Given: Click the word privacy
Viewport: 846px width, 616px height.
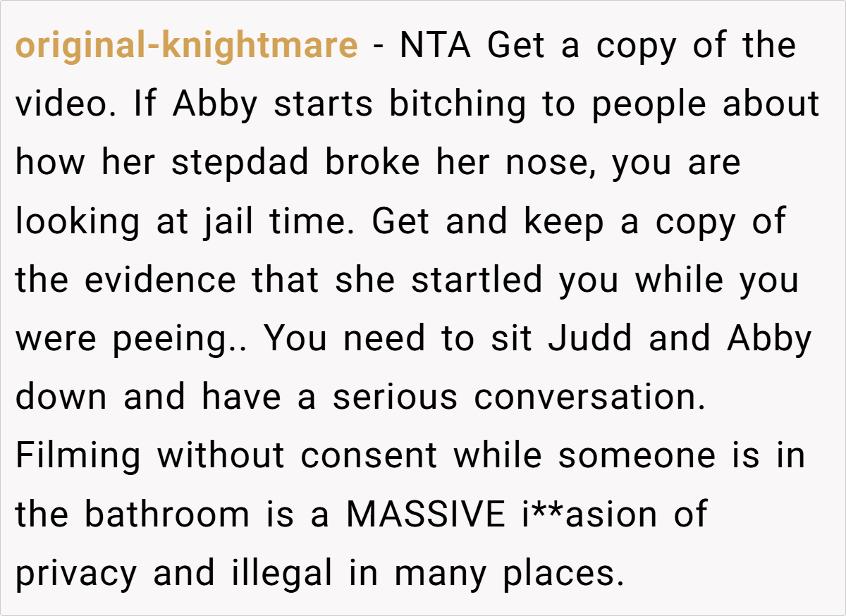Looking at the screenshot, I should (x=76, y=575).
